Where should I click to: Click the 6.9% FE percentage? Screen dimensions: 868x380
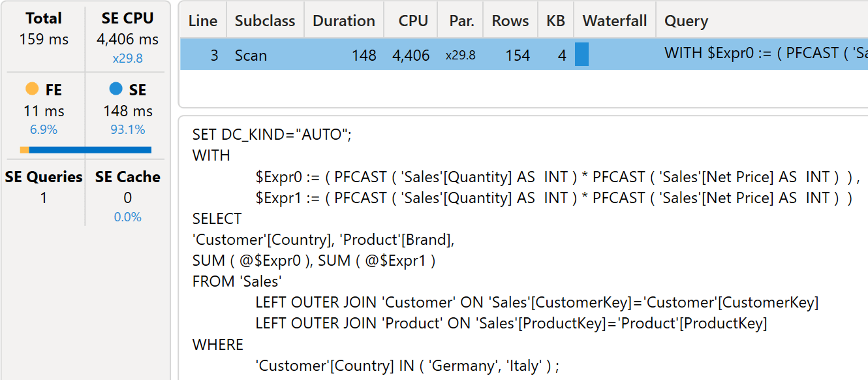point(44,129)
